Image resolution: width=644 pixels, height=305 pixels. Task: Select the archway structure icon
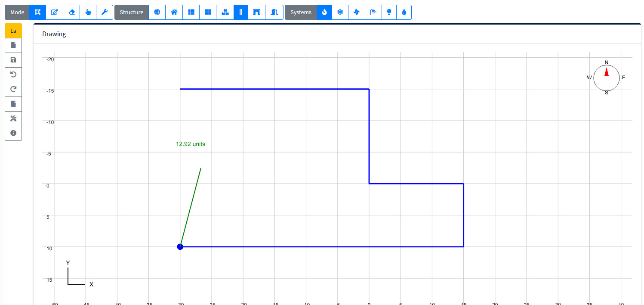(257, 12)
